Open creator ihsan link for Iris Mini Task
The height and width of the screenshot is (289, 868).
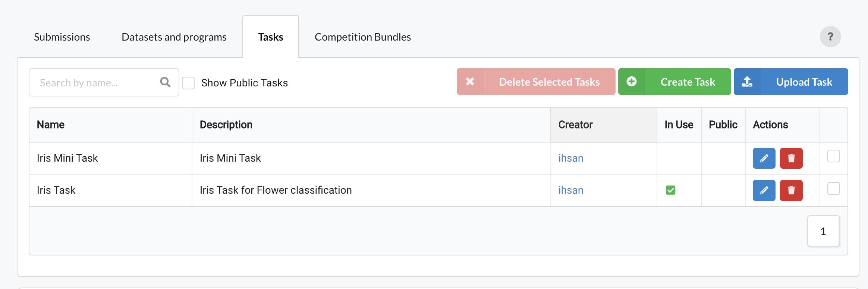pyautogui.click(x=571, y=158)
